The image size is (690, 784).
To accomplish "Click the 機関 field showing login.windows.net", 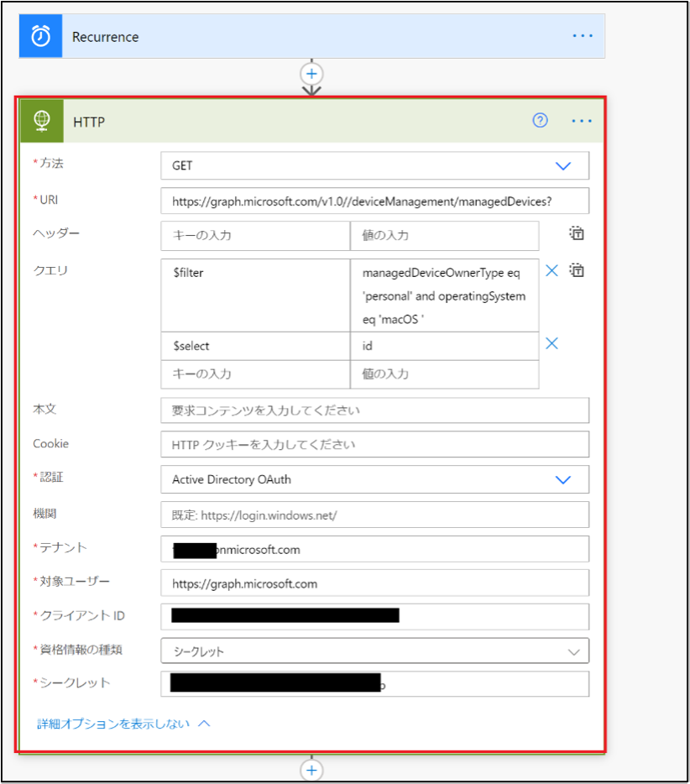I will point(375,515).
